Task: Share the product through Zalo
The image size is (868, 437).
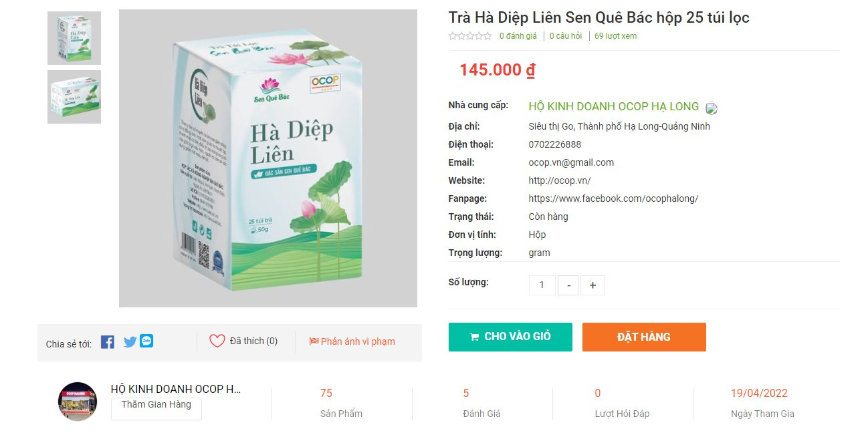Action: click(146, 341)
